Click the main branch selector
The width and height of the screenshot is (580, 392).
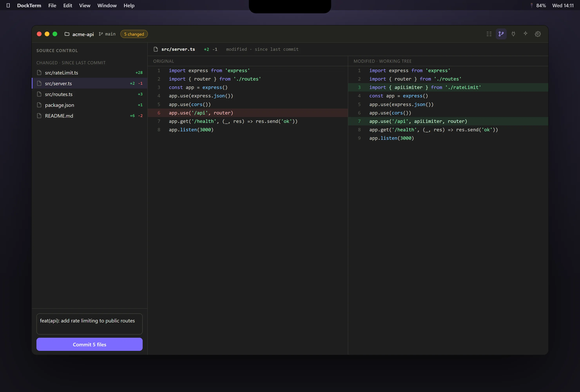click(107, 34)
